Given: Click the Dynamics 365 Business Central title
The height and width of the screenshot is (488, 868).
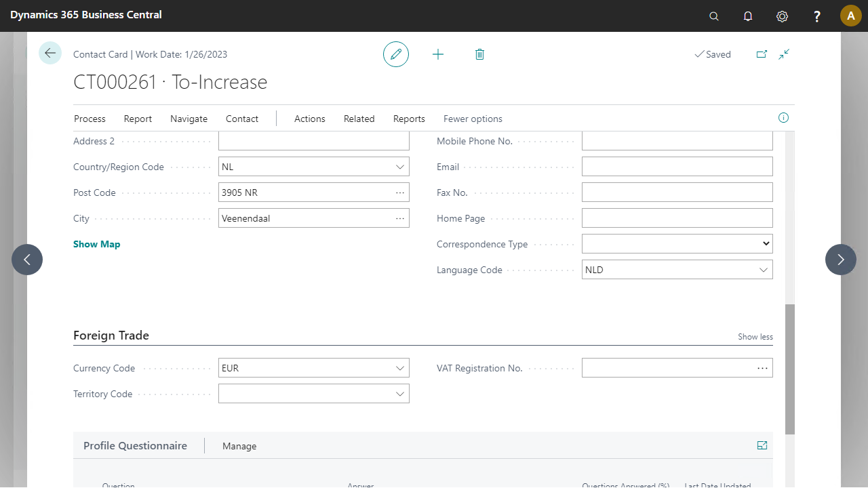Looking at the screenshot, I should (86, 14).
